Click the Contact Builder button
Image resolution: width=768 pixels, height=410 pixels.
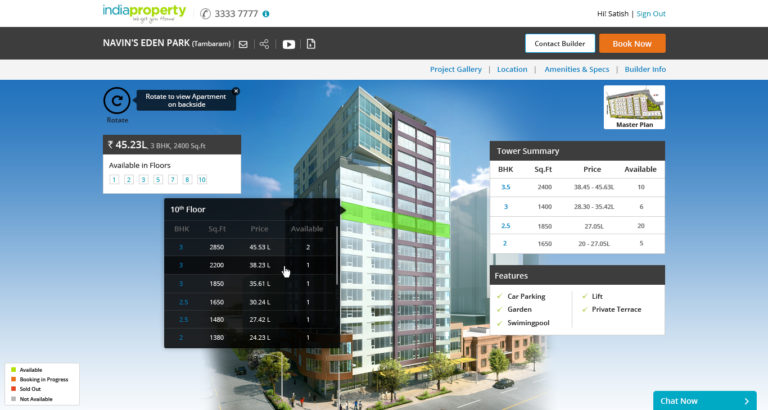coord(560,43)
